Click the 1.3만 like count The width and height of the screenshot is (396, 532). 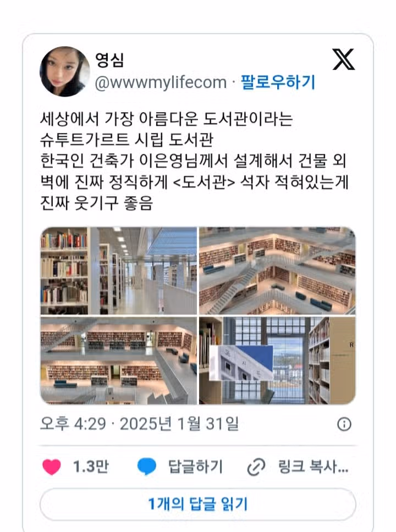(91, 467)
